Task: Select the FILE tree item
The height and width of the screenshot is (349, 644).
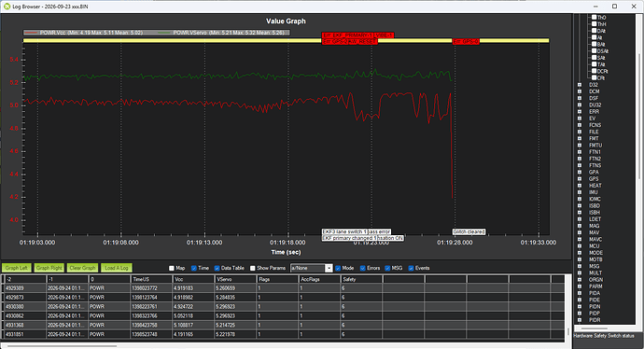Action: tap(594, 132)
